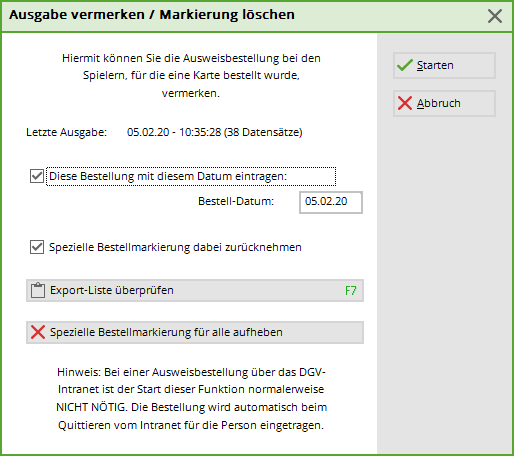The image size is (514, 456).
Task: Click label text 'Diese Bestellung mit diesem Datum eintragen'
Action: point(168,176)
